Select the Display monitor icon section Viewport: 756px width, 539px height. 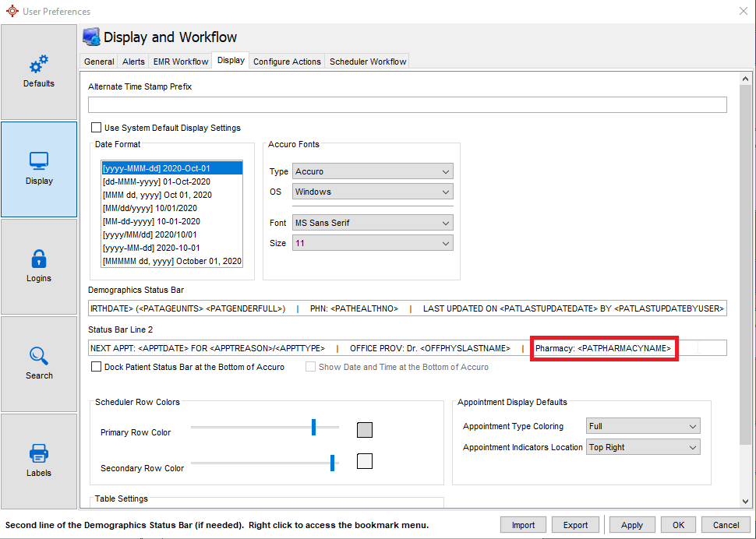(39, 168)
